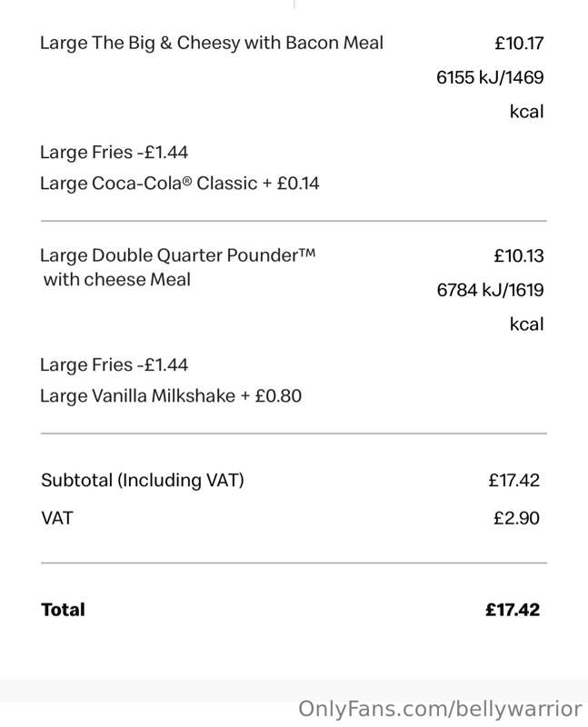
Task: Click the kcal label under 6155 kJ
Action: click(527, 111)
